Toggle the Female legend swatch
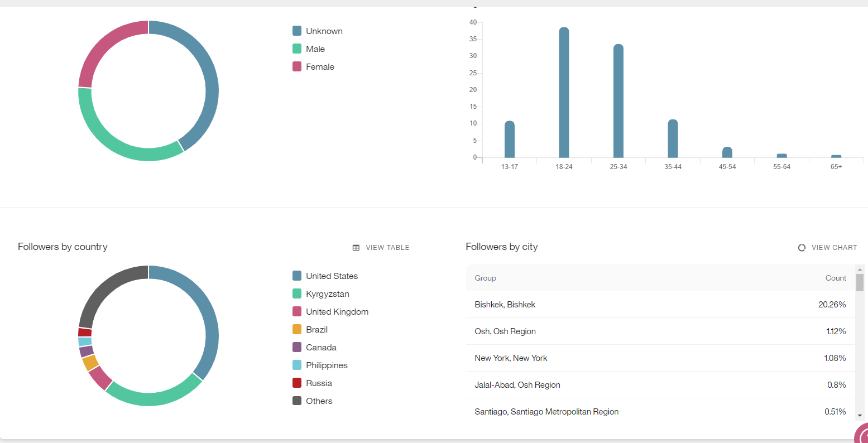868x443 pixels. click(x=297, y=67)
